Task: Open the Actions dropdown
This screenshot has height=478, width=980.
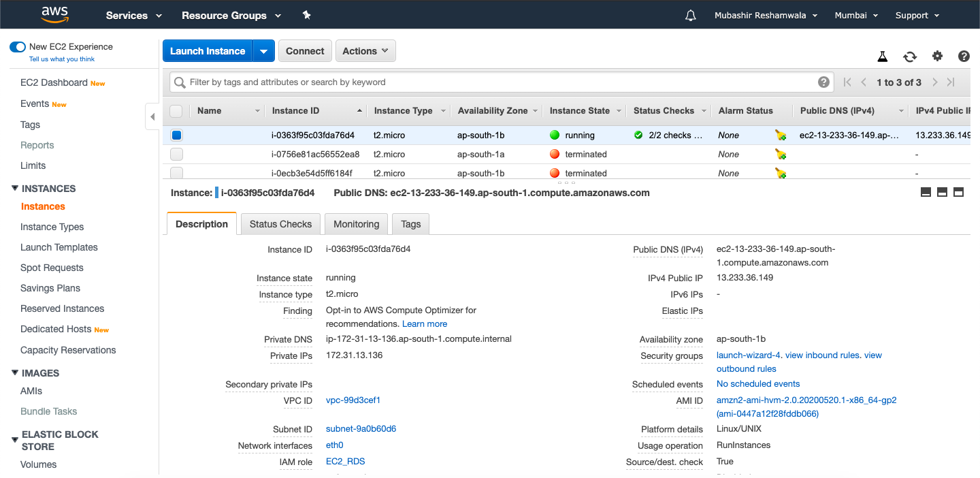Action: point(365,51)
